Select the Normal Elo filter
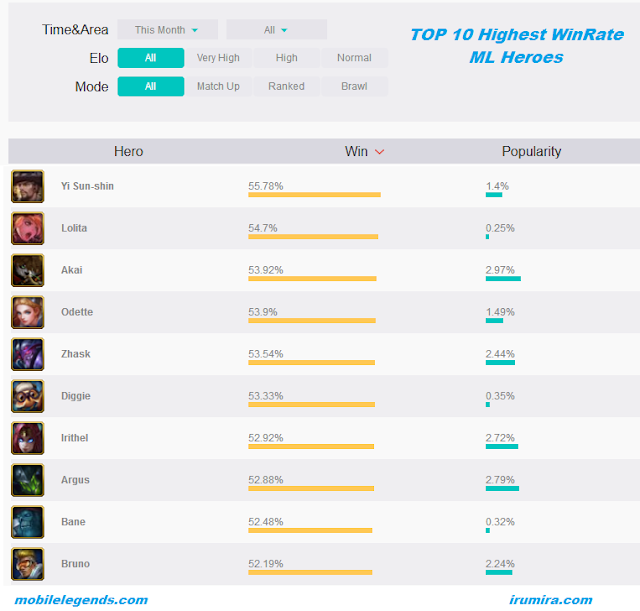640x611 pixels. (354, 58)
